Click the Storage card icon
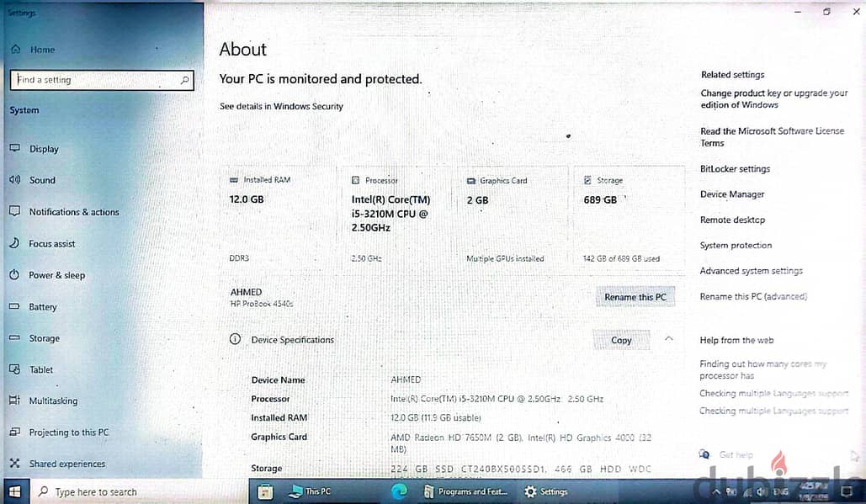The width and height of the screenshot is (866, 504). tap(587, 180)
